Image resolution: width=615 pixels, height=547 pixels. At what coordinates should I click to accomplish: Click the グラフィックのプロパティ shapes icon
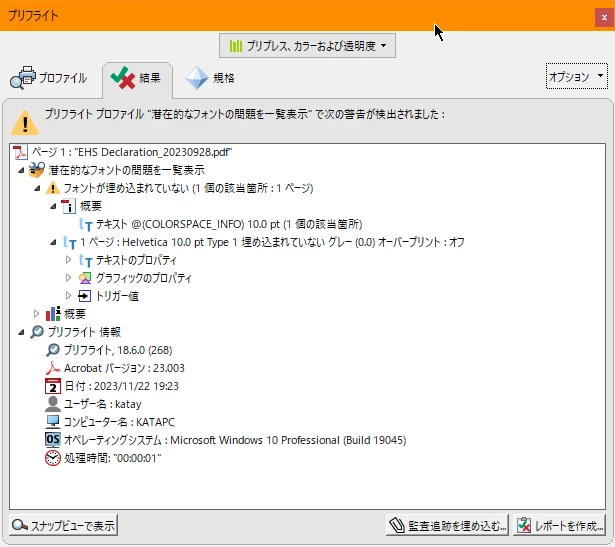click(85, 278)
